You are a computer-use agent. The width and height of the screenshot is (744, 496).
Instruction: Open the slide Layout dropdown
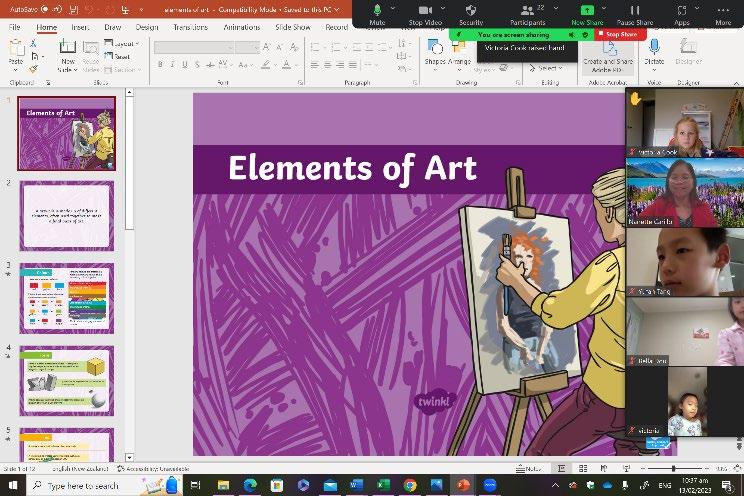pyautogui.click(x=122, y=43)
